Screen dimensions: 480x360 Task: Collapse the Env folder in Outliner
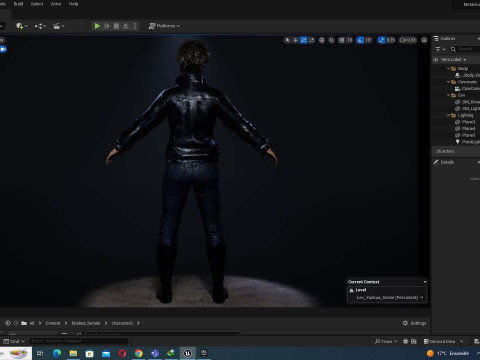point(448,95)
